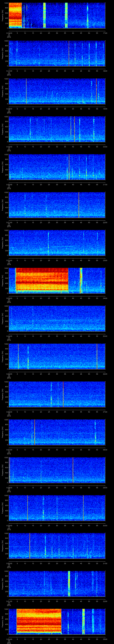Click the red noise block in the 0:23:00 spectrogram
Screen dimensions: 114x644
click(x=42, y=279)
